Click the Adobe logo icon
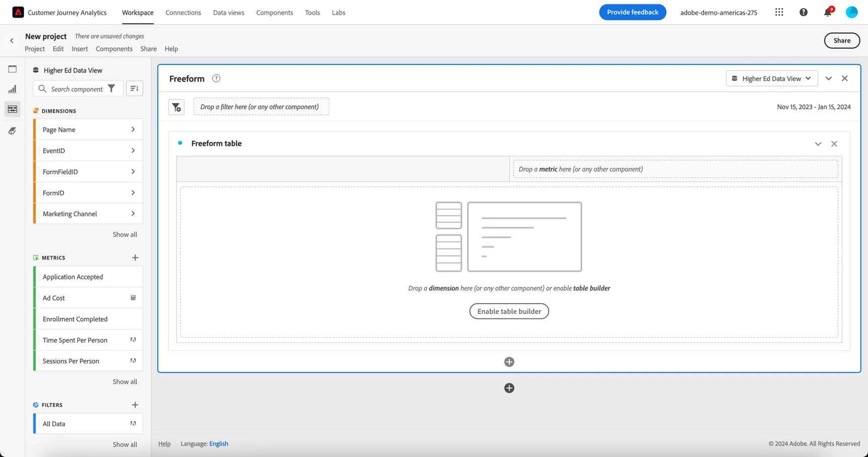This screenshot has width=868, height=457. pos(18,12)
